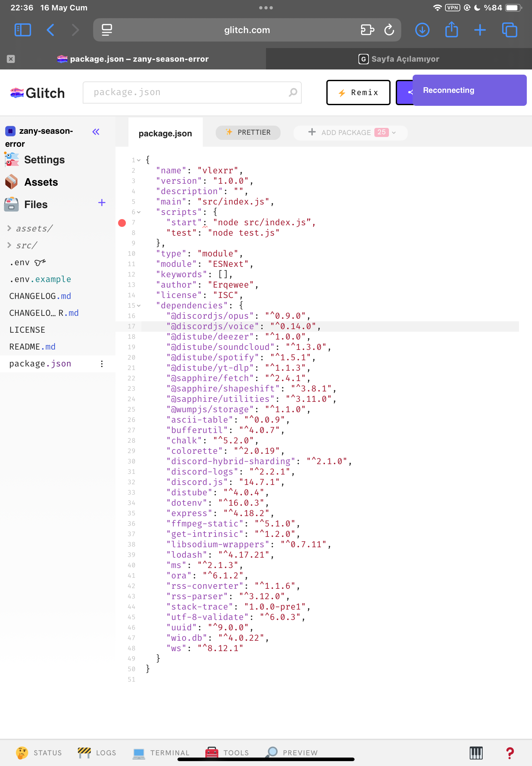Open the Assets section
This screenshot has height=766, width=532.
(x=31, y=182)
